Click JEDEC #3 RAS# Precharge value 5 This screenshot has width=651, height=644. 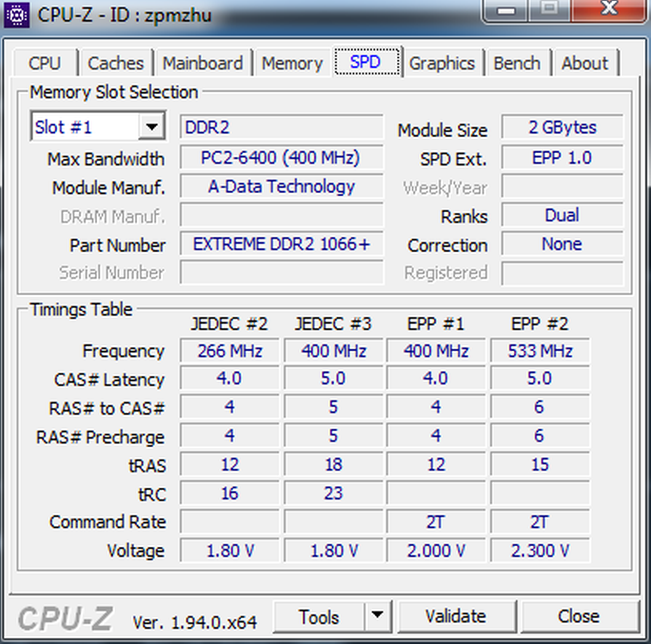point(334,436)
